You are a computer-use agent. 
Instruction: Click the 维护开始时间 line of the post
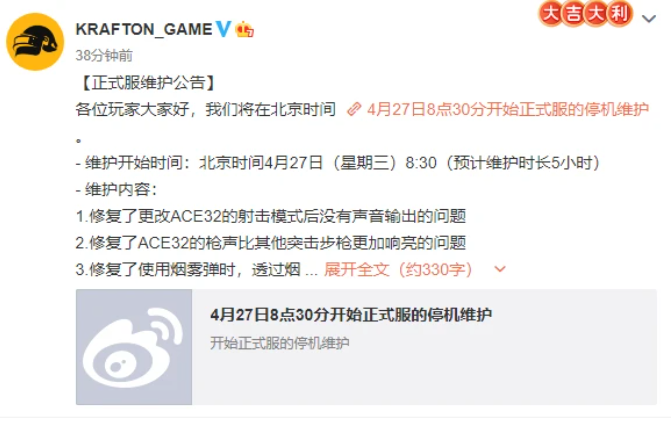pos(338,163)
